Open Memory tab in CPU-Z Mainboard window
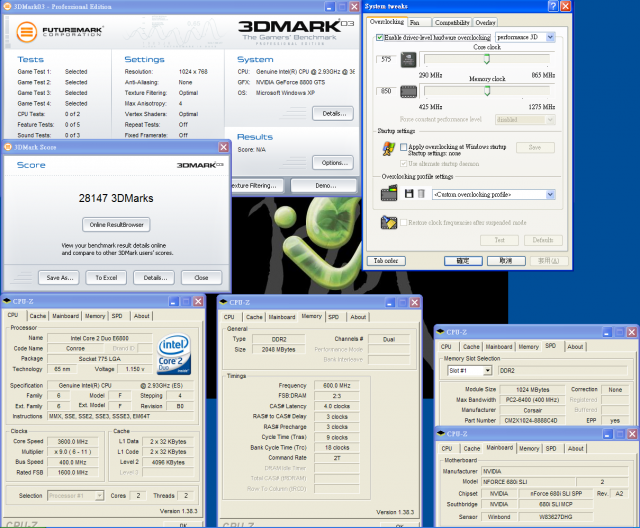The image size is (640, 528). (x=529, y=448)
